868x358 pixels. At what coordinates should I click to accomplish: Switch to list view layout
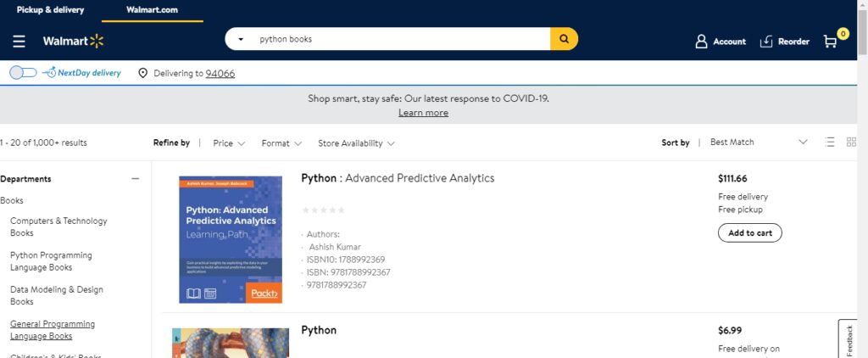coord(831,143)
